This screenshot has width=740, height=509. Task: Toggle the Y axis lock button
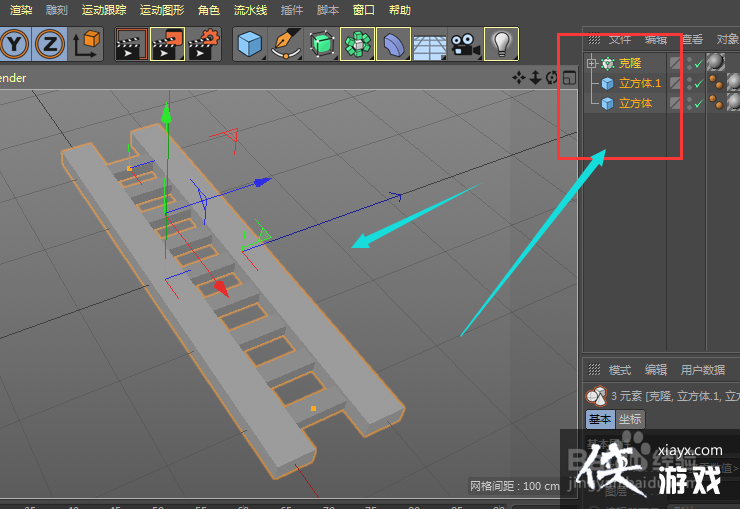pyautogui.click(x=15, y=44)
